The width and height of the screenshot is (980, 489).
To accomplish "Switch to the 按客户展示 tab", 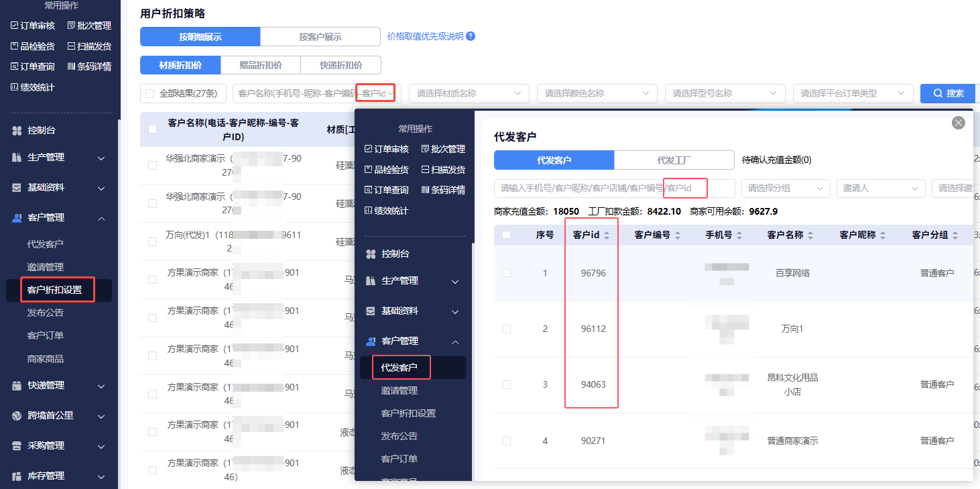I will pos(320,37).
